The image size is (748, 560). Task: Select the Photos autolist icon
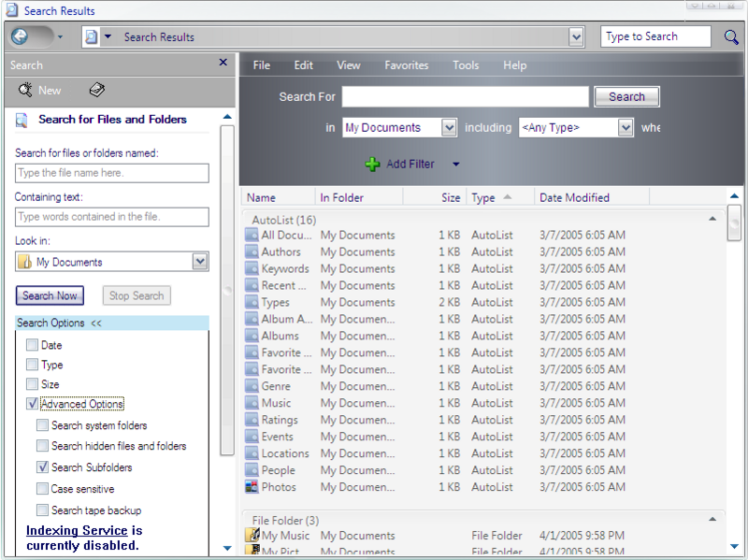pos(252,487)
